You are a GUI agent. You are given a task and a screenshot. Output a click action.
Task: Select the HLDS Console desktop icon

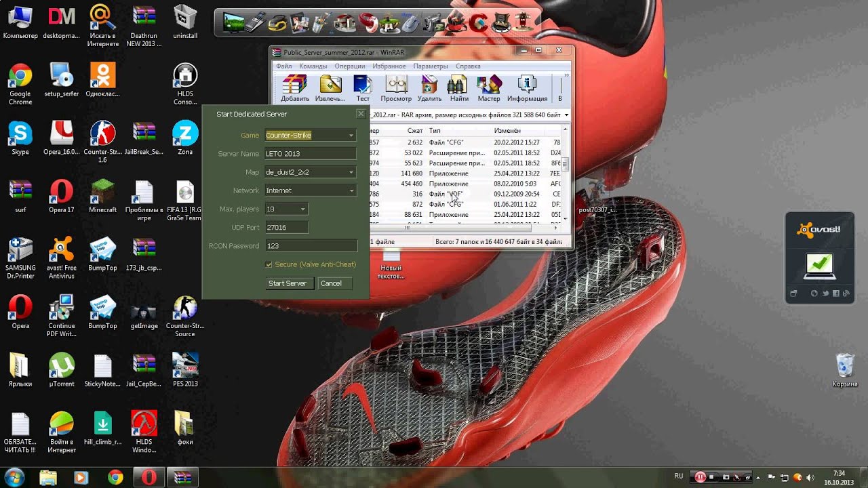click(x=184, y=84)
